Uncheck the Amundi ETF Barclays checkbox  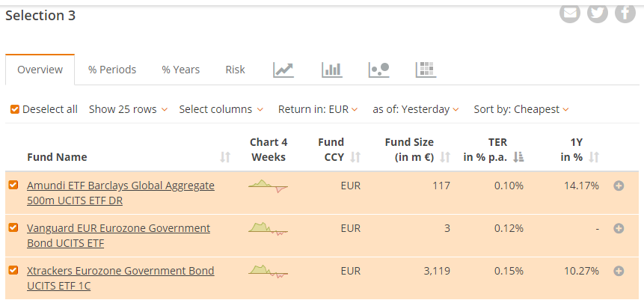pos(13,185)
